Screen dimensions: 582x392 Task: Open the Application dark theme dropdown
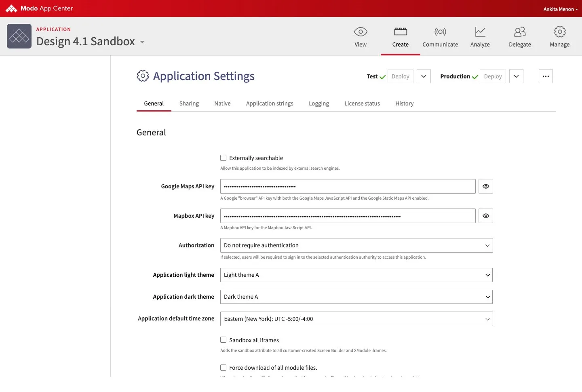tap(356, 297)
